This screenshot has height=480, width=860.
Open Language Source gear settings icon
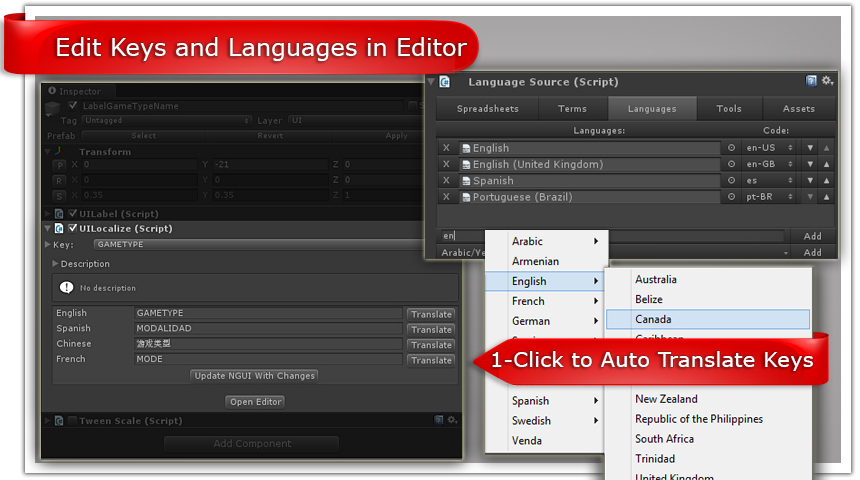point(827,81)
